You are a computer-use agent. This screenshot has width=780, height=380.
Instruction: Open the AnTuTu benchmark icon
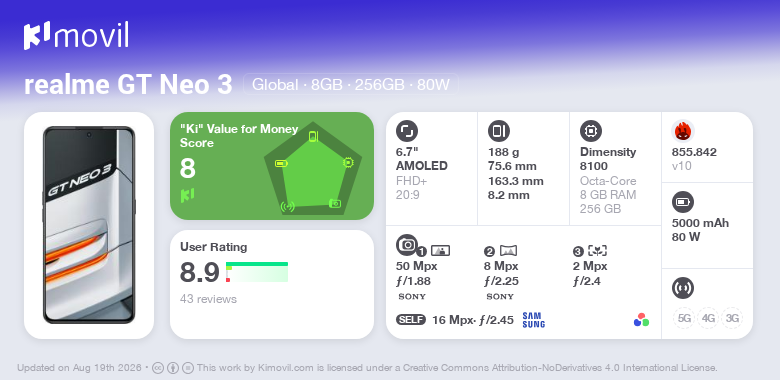point(683,131)
